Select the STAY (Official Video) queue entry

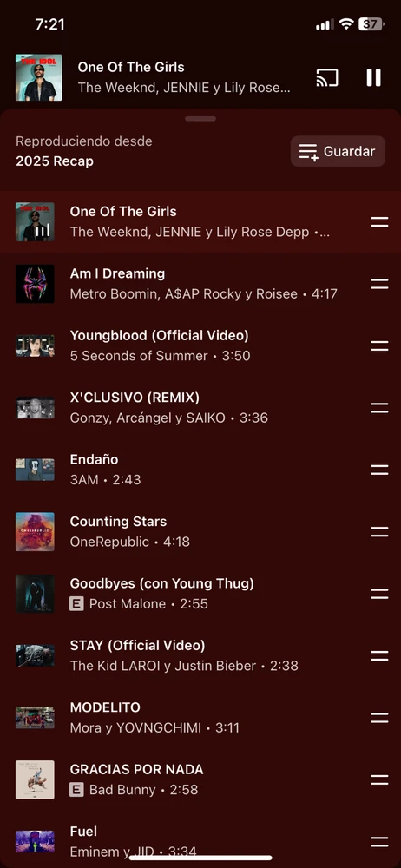pyautogui.click(x=200, y=656)
